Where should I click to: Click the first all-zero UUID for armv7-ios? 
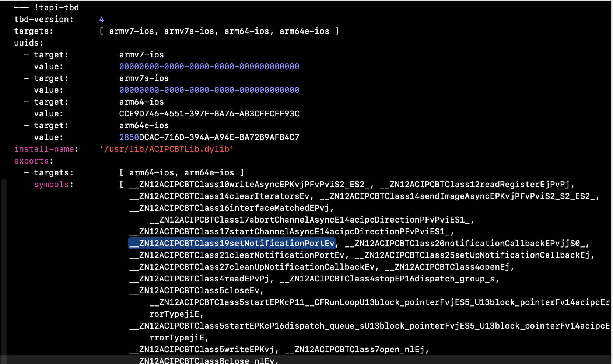[x=209, y=66]
